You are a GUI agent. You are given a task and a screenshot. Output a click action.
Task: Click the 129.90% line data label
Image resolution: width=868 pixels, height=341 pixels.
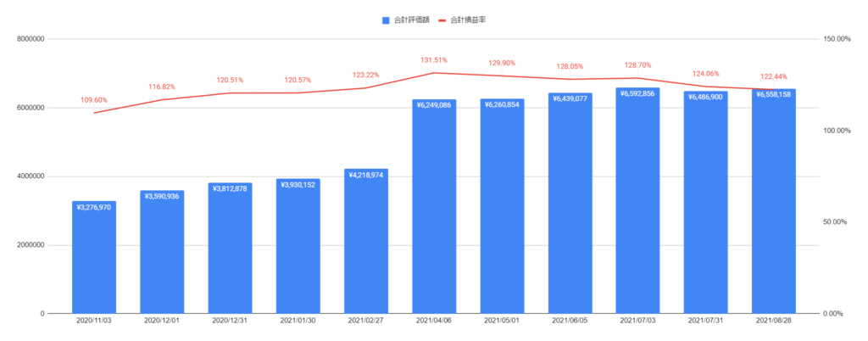pyautogui.click(x=502, y=63)
